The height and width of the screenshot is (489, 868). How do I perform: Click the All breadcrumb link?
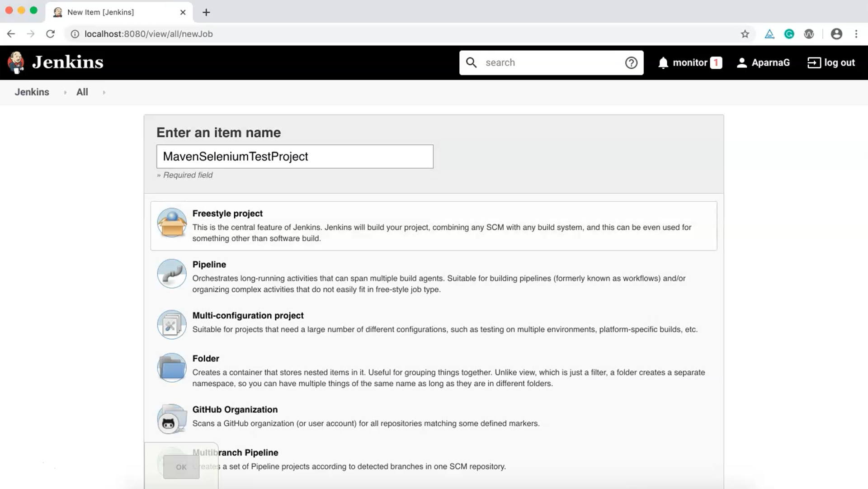pos(82,92)
